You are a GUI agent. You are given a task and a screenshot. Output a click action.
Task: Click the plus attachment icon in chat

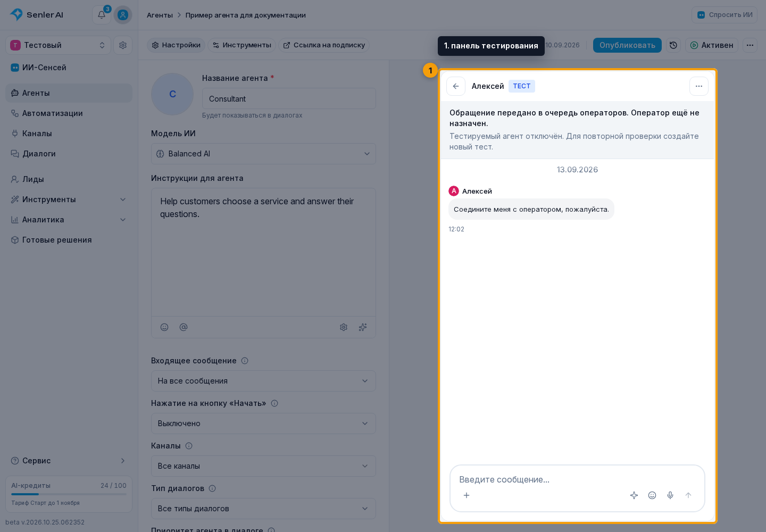pyautogui.click(x=467, y=495)
